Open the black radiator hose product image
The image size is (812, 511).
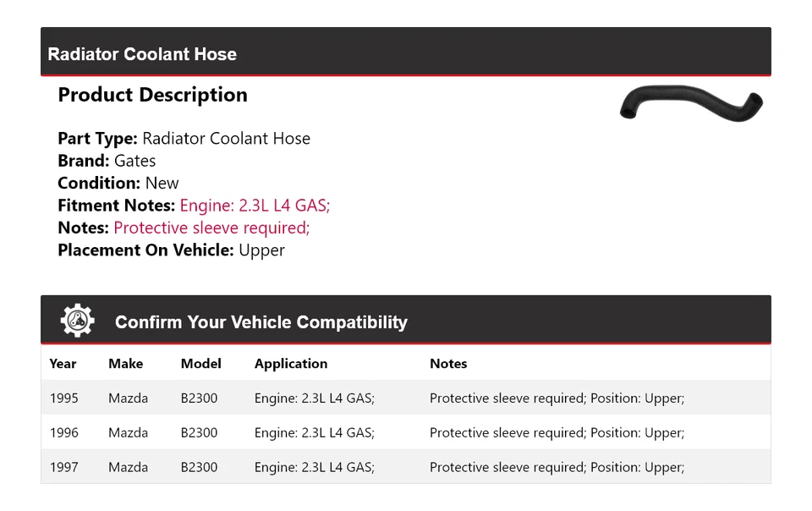690,103
